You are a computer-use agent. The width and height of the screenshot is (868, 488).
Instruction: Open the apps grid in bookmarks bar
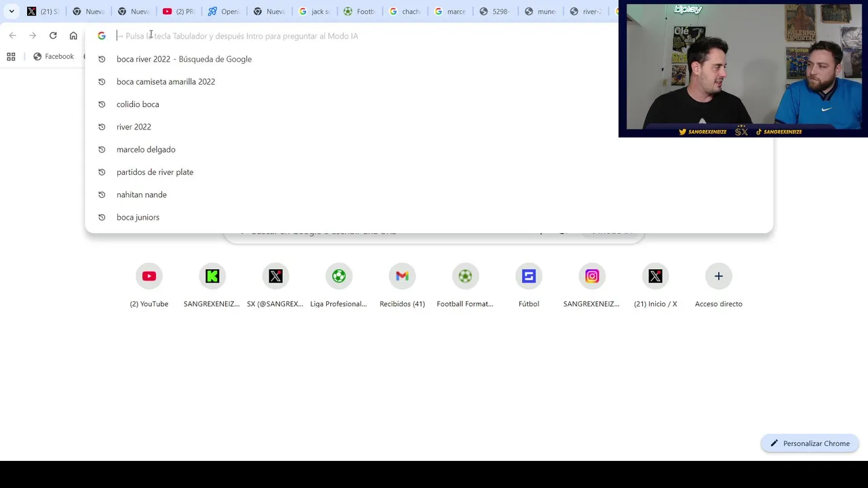[11, 57]
